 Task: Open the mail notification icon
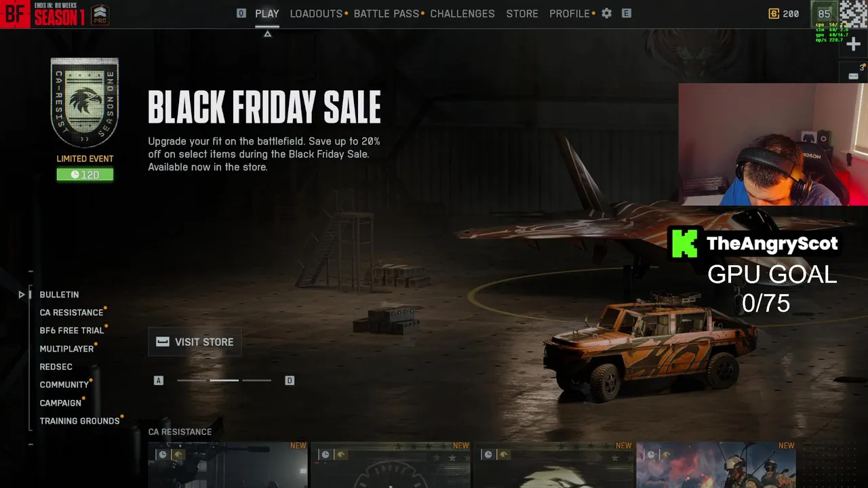point(854,75)
